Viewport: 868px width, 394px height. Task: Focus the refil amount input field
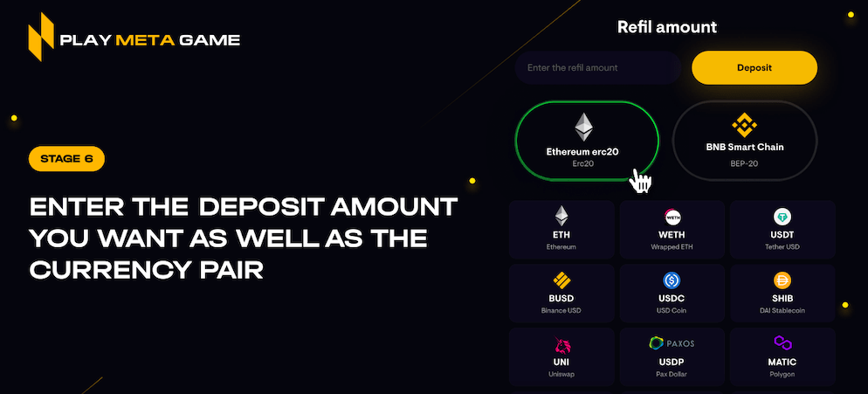[598, 67]
